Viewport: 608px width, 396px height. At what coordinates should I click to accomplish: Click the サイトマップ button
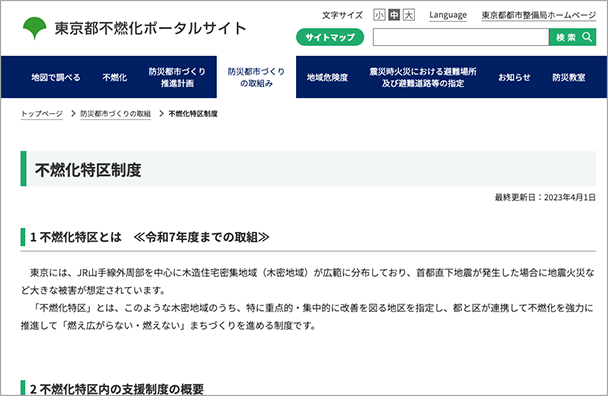click(330, 37)
